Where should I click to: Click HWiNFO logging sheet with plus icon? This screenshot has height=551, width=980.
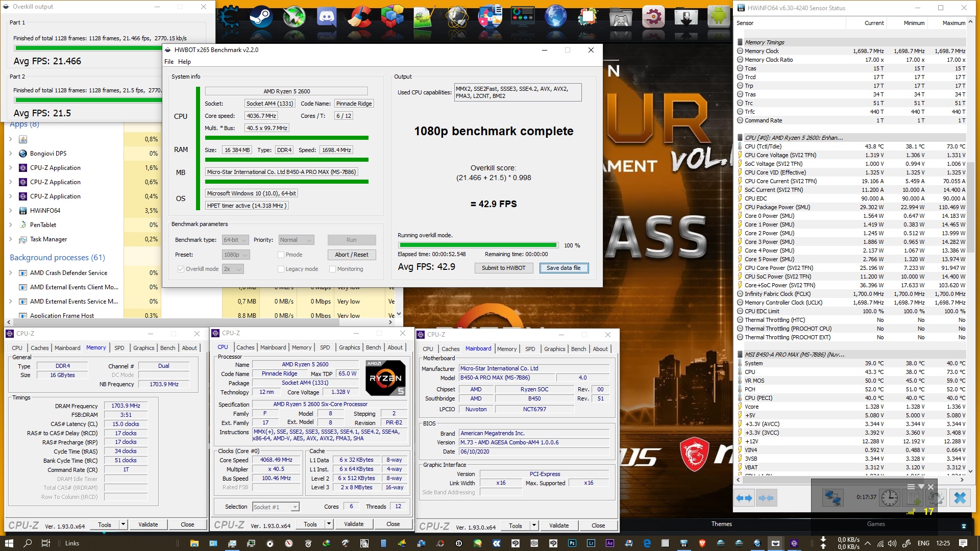(x=913, y=497)
